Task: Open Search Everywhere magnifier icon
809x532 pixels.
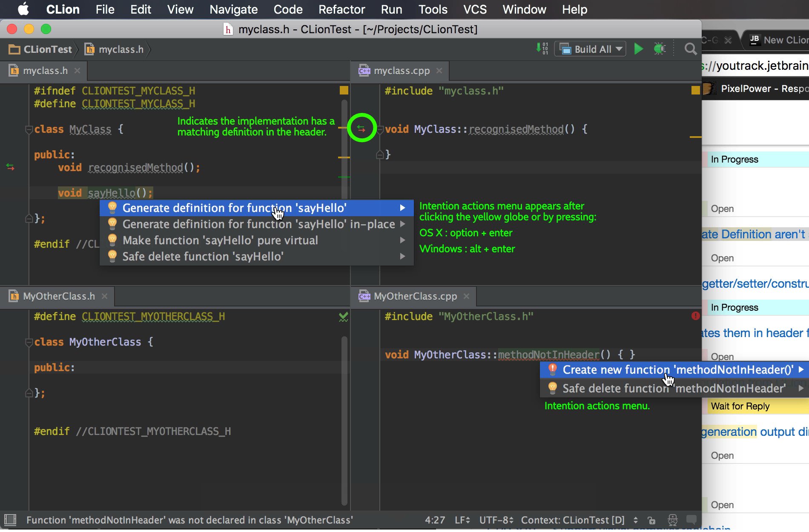Action: 690,49
